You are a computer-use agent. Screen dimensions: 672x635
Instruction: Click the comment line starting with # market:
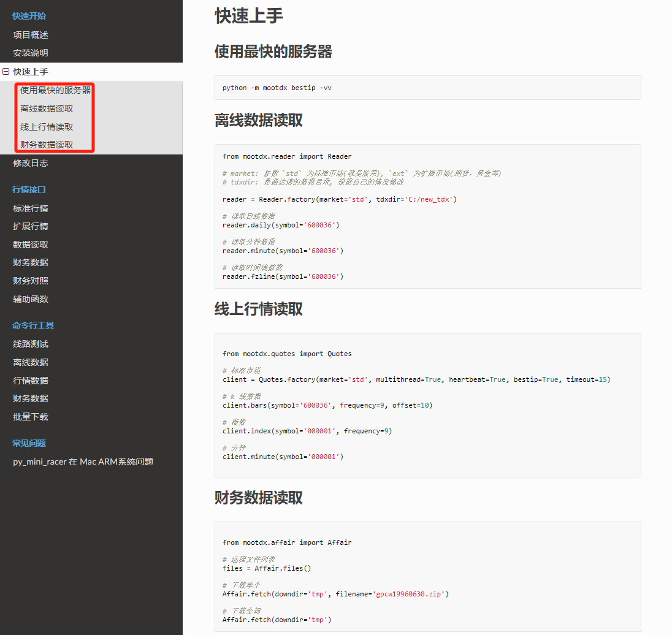coord(362,173)
